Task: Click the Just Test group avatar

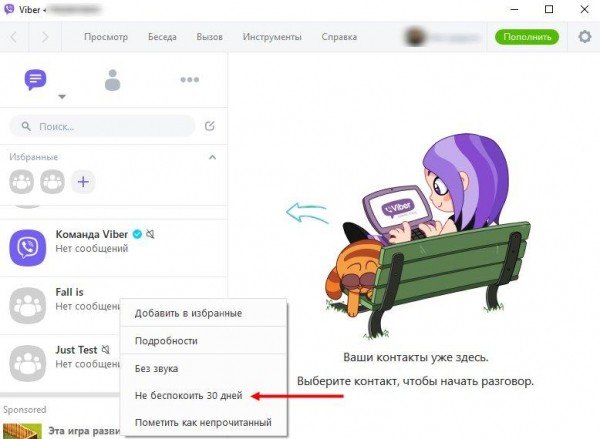Action: (28, 363)
